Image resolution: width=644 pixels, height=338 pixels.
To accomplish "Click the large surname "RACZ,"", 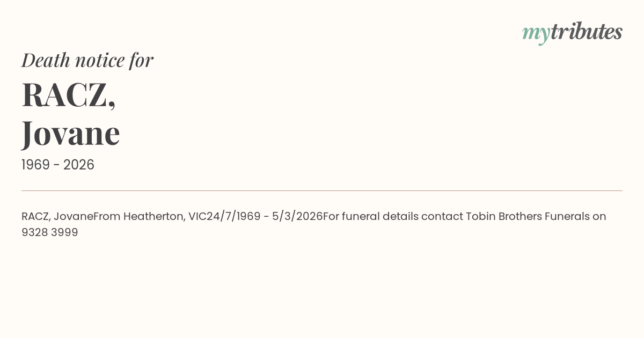I will [x=69, y=95].
